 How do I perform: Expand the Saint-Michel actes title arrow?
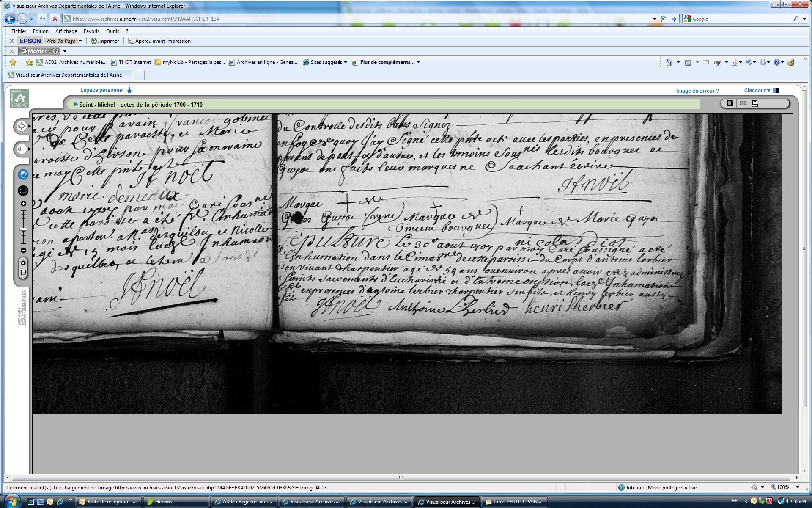click(76, 104)
